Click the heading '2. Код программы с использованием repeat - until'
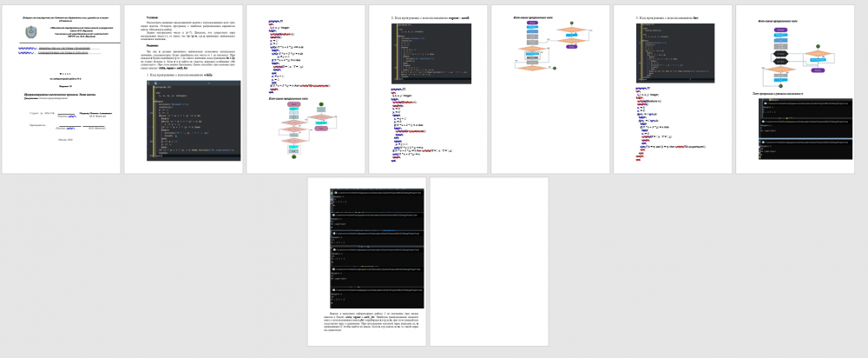Image resolution: width=868 pixels, height=358 pixels. pos(431,17)
